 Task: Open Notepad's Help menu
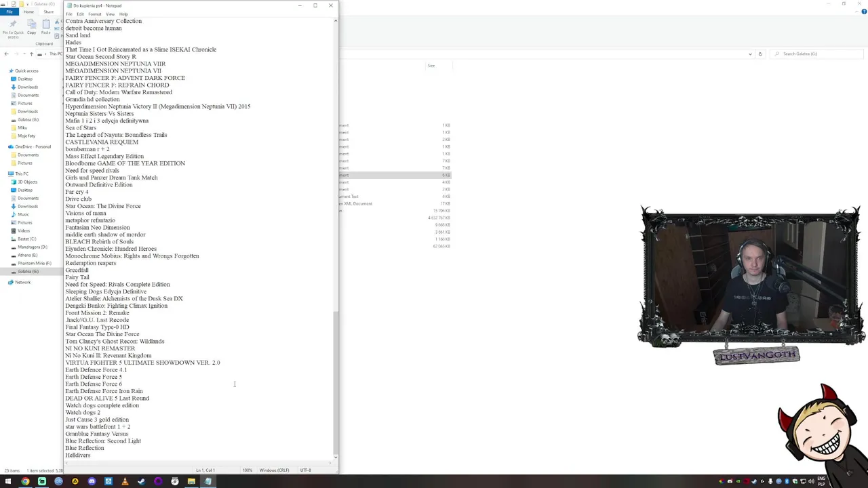(123, 14)
